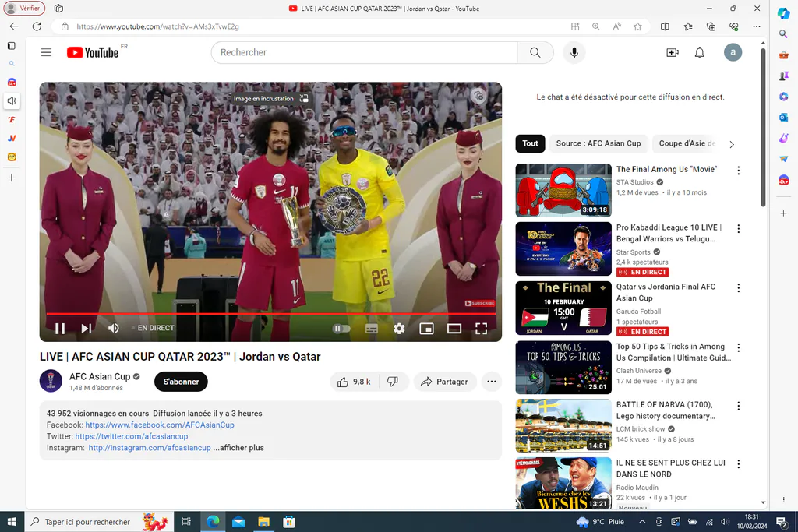Select Source : AFC Asian Cup chip

point(598,143)
